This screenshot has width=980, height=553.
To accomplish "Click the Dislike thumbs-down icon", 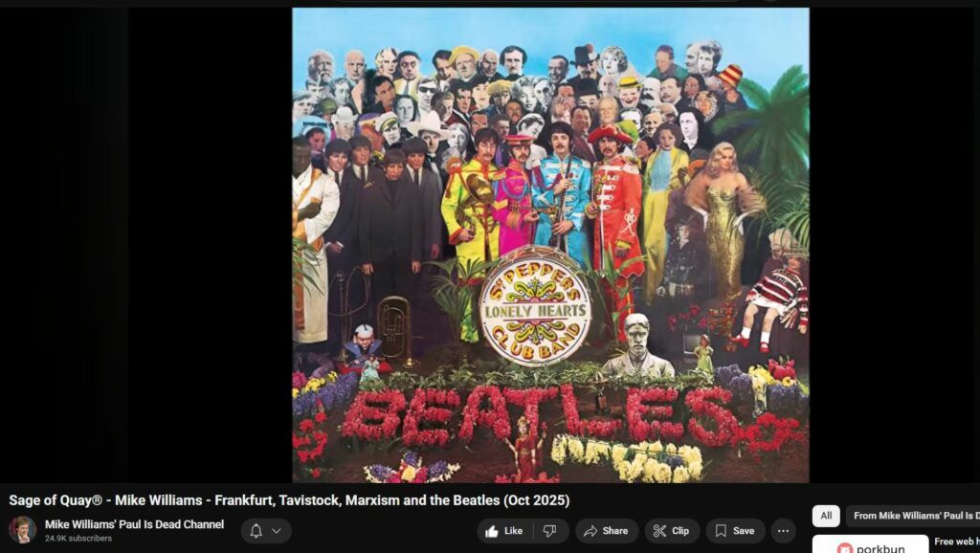I will click(x=550, y=531).
